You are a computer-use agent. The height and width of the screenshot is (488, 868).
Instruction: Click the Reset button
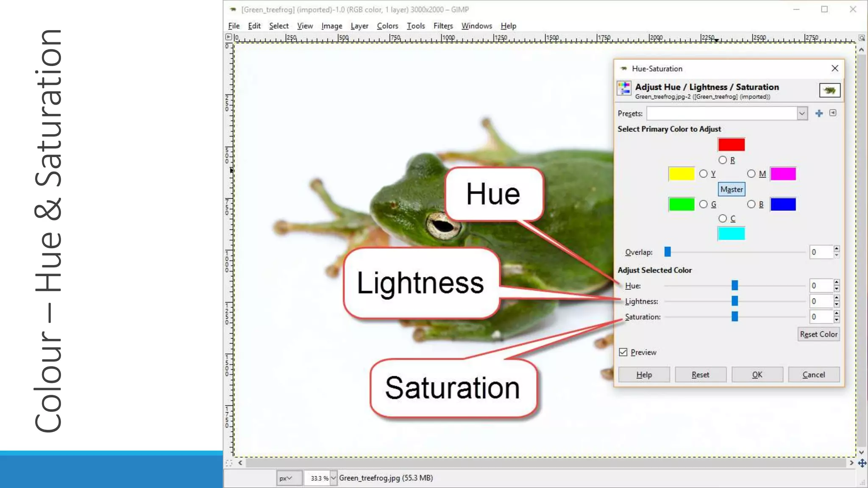700,374
